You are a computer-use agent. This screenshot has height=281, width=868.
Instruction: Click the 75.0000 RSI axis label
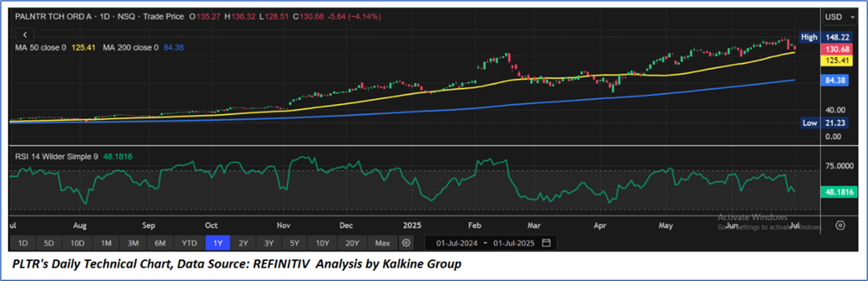(839, 166)
